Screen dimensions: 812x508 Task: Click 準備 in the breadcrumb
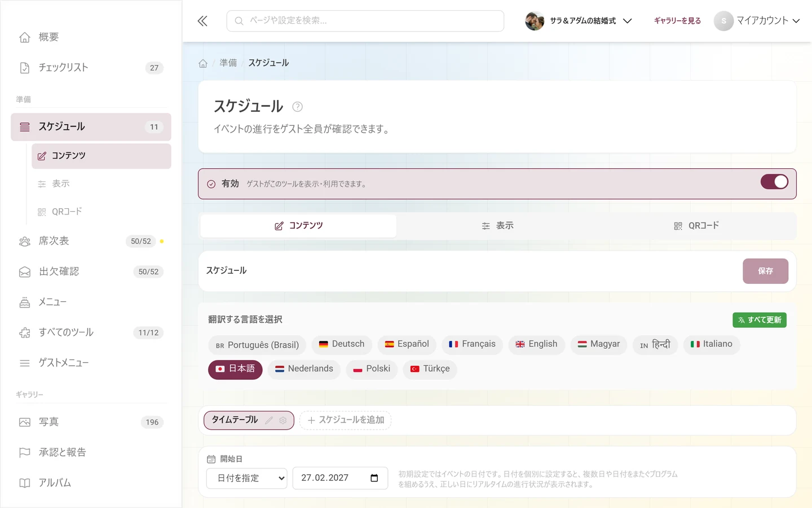click(x=228, y=63)
